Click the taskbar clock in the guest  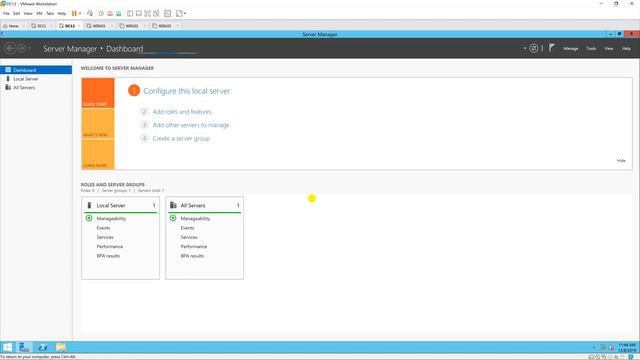(627, 347)
